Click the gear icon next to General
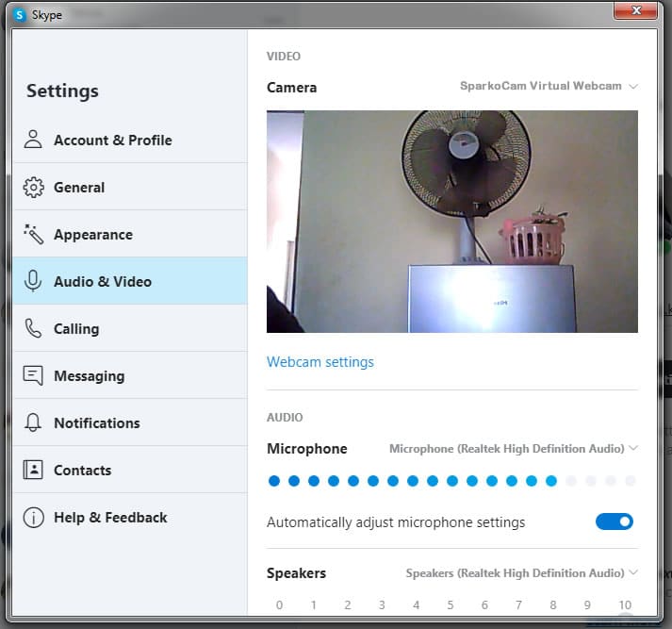Image resolution: width=672 pixels, height=629 pixels. coord(33,187)
